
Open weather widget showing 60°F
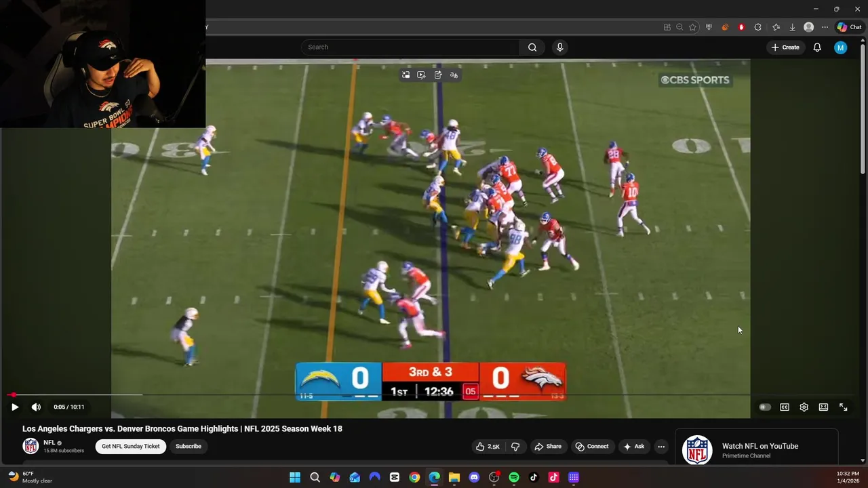click(31, 477)
